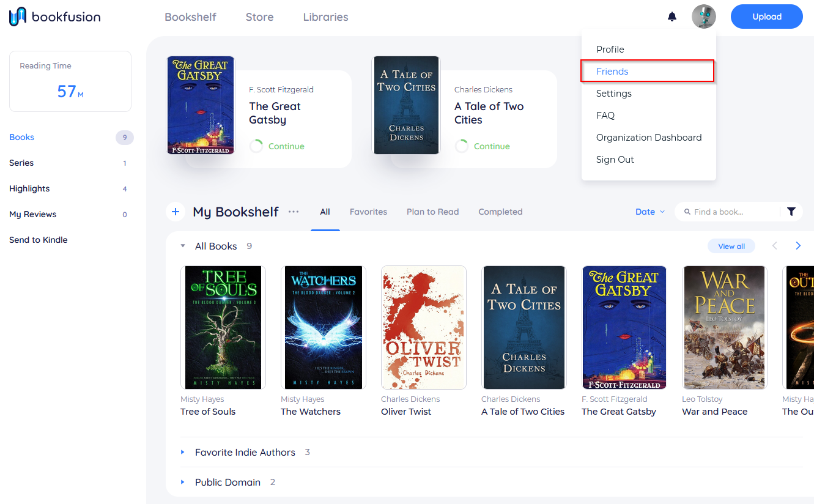Switch to the Favorites tab
Image resolution: width=814 pixels, height=504 pixels.
click(x=368, y=212)
